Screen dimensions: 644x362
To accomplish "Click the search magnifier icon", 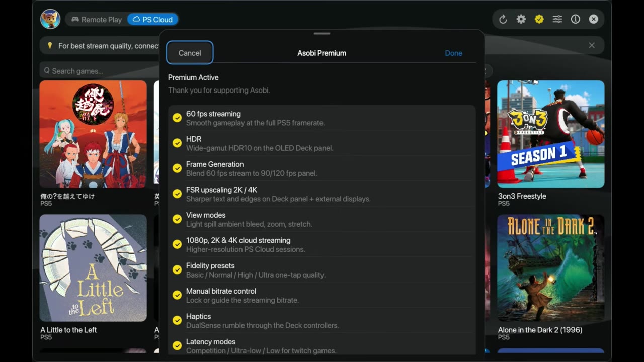I will [47, 71].
